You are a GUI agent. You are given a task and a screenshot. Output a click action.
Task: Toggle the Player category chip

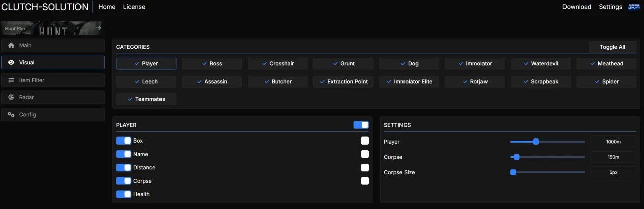(x=146, y=63)
